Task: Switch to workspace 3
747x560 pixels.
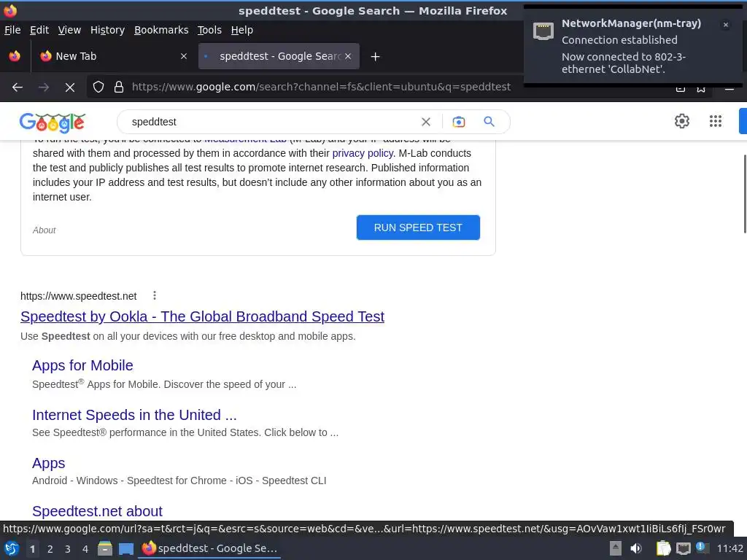Action: 68,549
